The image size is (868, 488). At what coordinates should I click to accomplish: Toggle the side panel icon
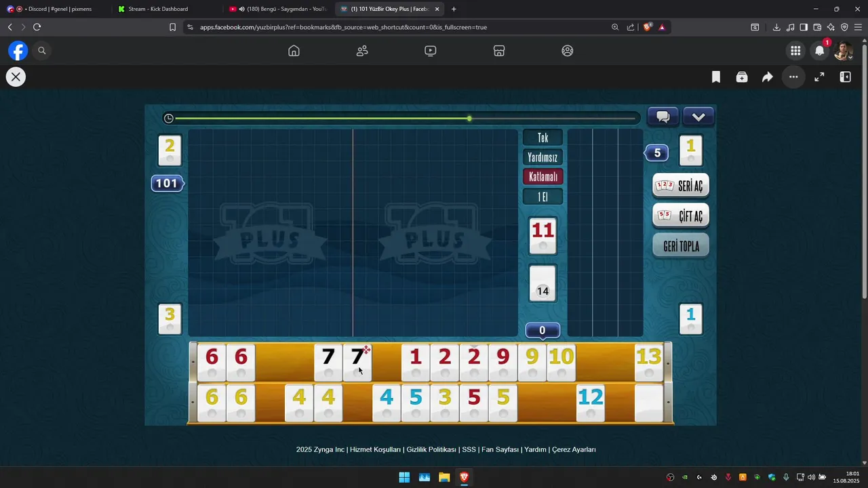point(845,77)
